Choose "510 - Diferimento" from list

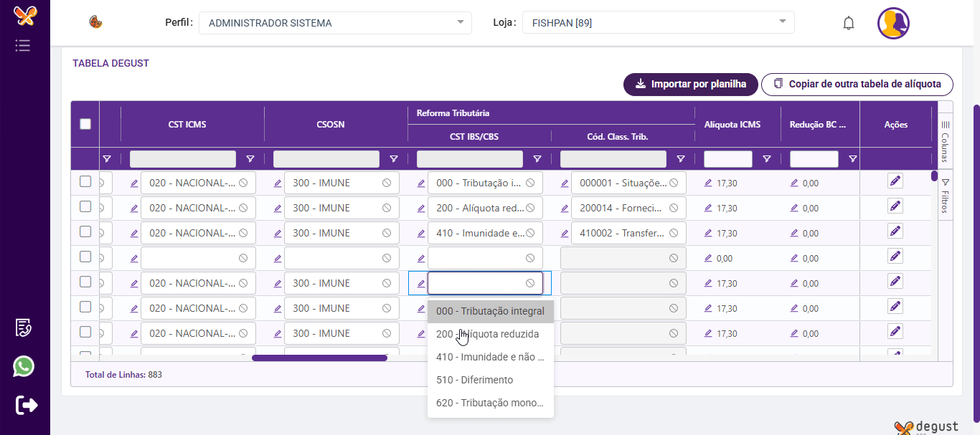click(475, 380)
